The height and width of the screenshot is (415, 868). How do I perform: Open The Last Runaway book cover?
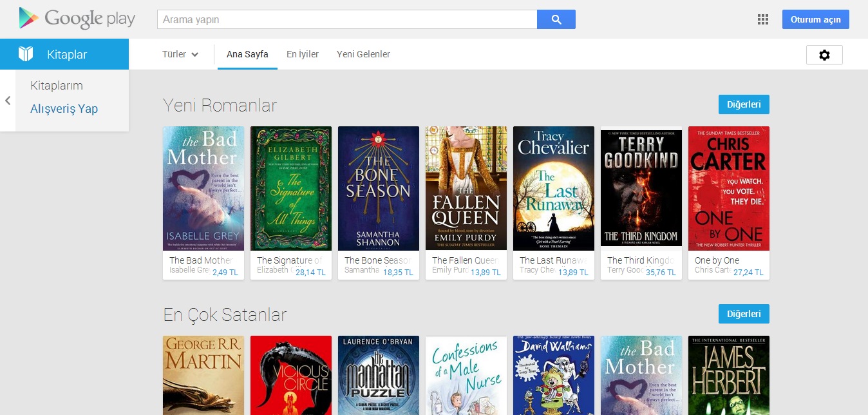[554, 188]
